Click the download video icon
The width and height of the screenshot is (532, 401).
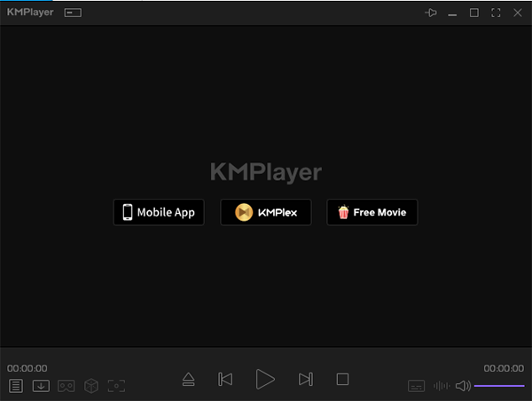[x=41, y=386]
